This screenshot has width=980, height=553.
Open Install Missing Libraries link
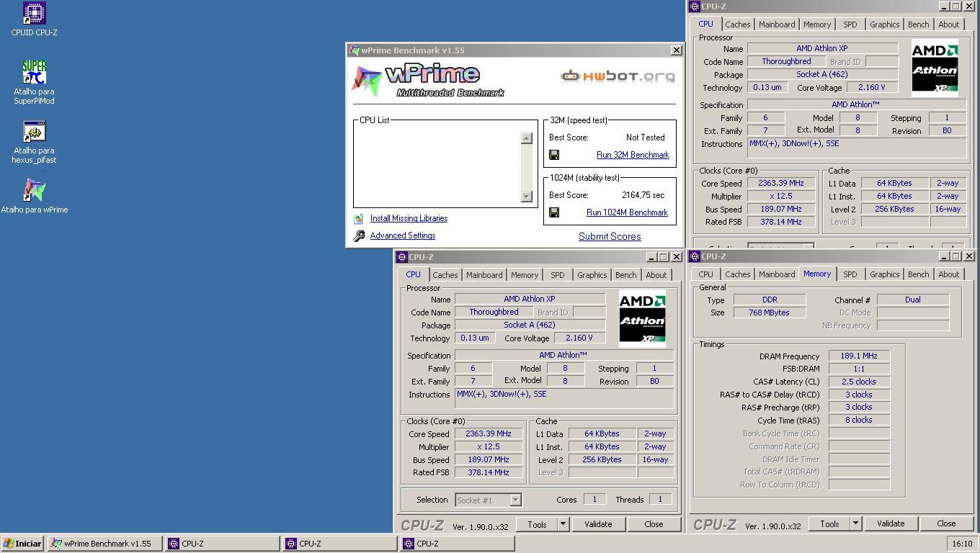[x=409, y=218]
